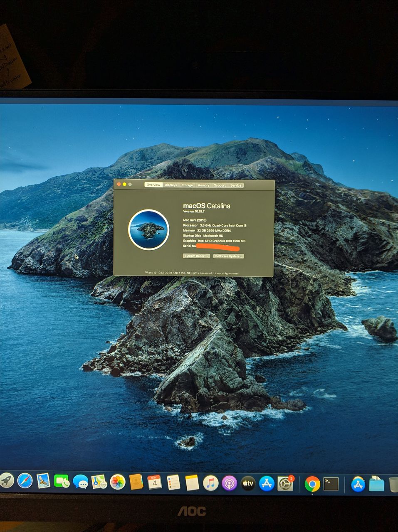Click the Software Update… button
Viewport: 398px width, 532px height.
click(x=228, y=256)
